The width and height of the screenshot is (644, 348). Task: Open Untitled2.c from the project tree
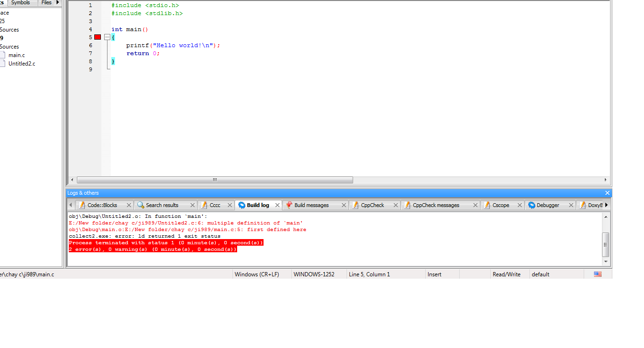(22, 64)
